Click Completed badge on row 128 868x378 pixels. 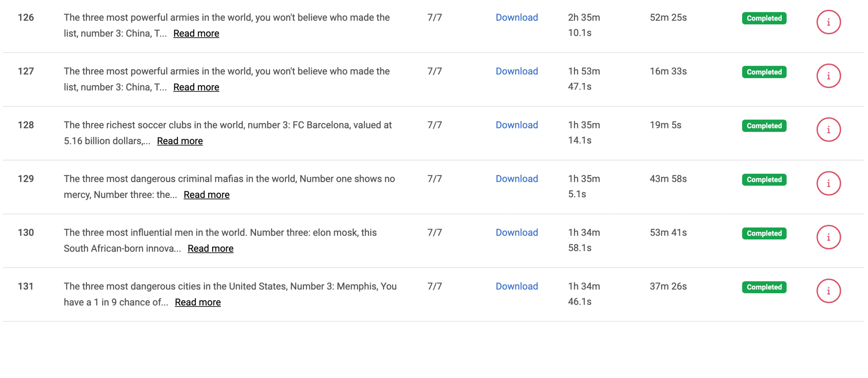(764, 126)
